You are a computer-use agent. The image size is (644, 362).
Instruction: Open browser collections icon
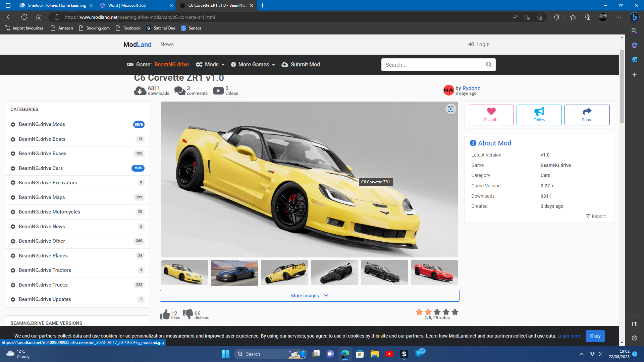[588, 17]
